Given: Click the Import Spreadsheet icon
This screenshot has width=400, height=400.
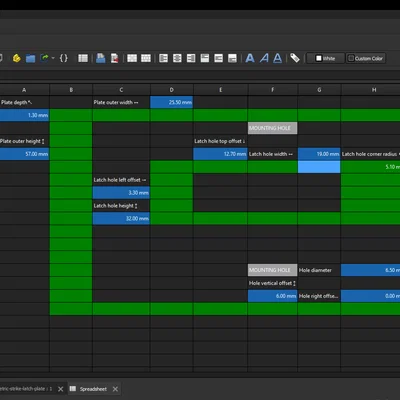Looking at the screenshot, I should point(101,58).
